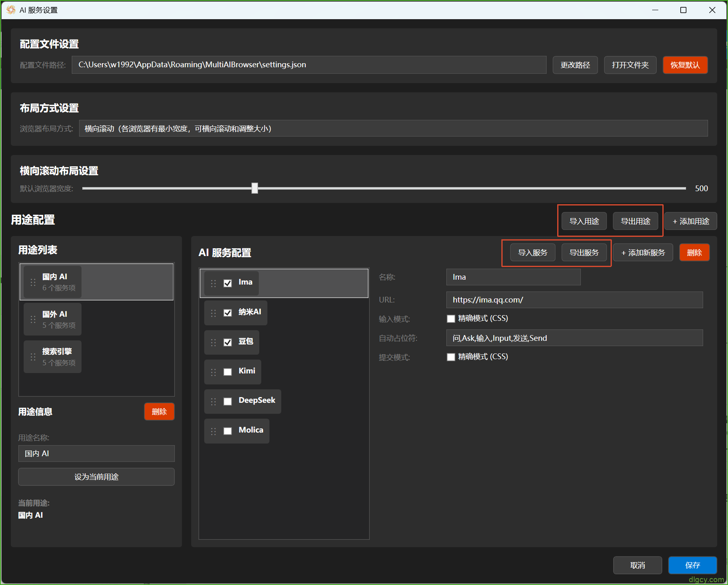Viewport: 728px width, 585px height.
Task: Select the 国外 AI usage item
Action: pyautogui.click(x=53, y=319)
